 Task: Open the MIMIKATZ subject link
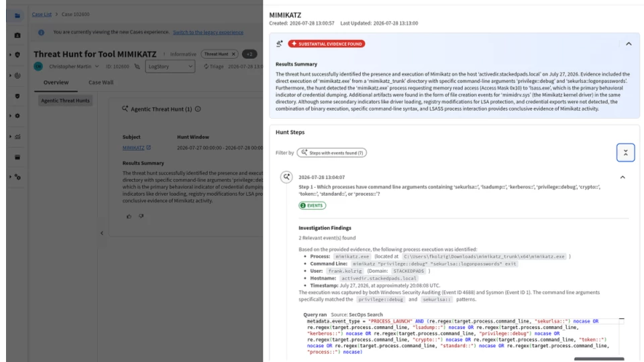[133, 147]
